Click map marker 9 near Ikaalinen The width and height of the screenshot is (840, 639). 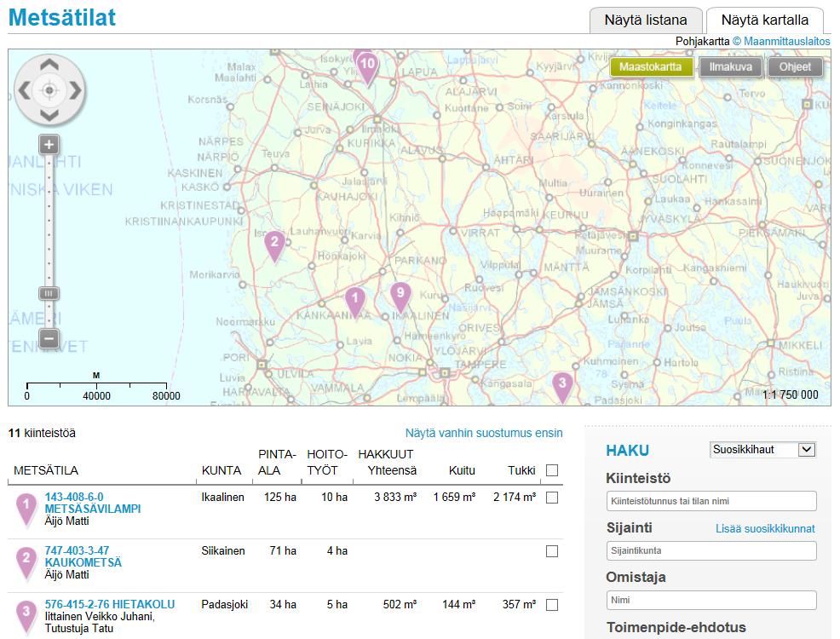[x=400, y=298]
